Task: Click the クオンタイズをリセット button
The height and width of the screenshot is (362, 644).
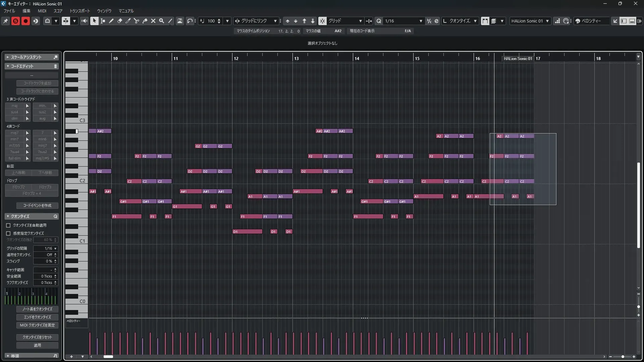Action: pos(37,337)
